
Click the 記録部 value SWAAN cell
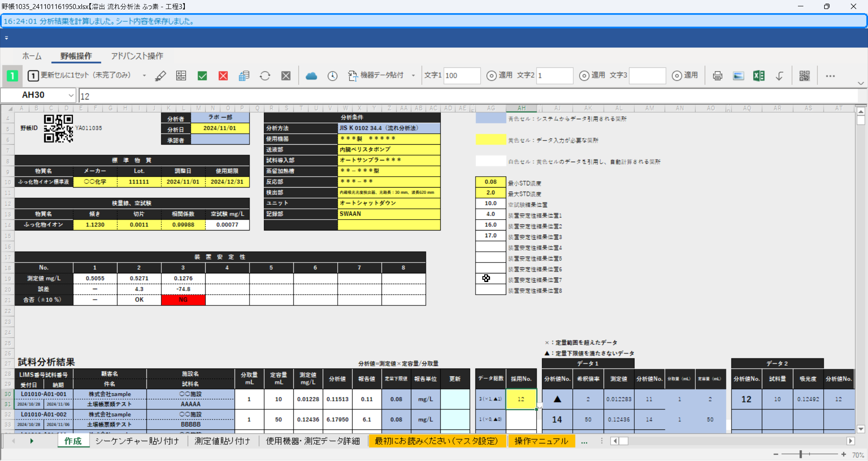(x=389, y=214)
